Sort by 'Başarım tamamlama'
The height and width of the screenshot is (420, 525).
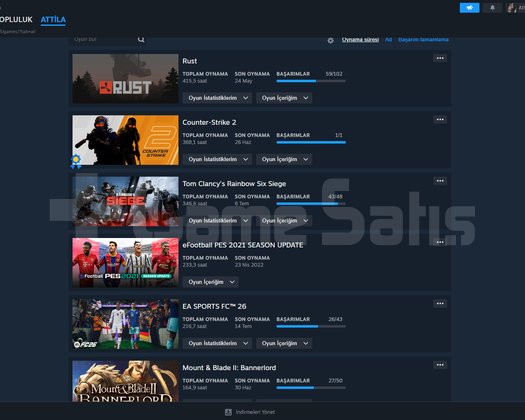(423, 40)
